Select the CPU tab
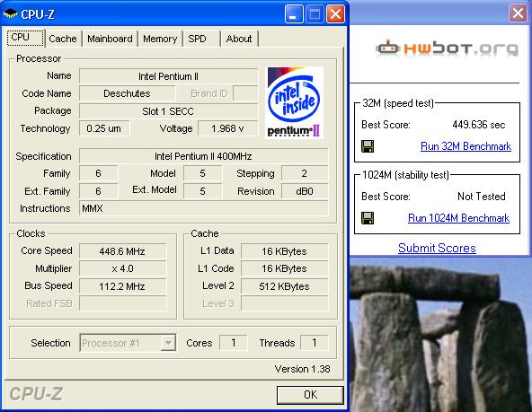This screenshot has width=532, height=412. pos(25,38)
